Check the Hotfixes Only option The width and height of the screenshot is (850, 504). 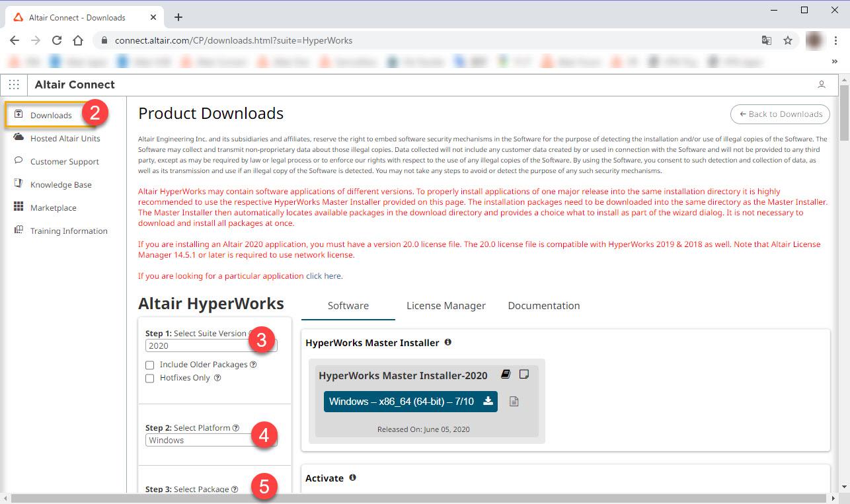(x=149, y=378)
